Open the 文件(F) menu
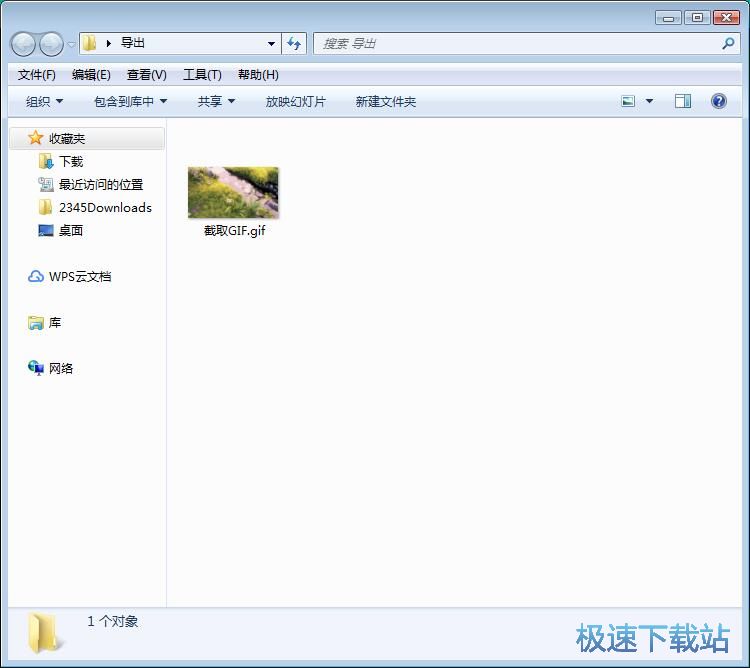The height and width of the screenshot is (668, 750). point(36,75)
